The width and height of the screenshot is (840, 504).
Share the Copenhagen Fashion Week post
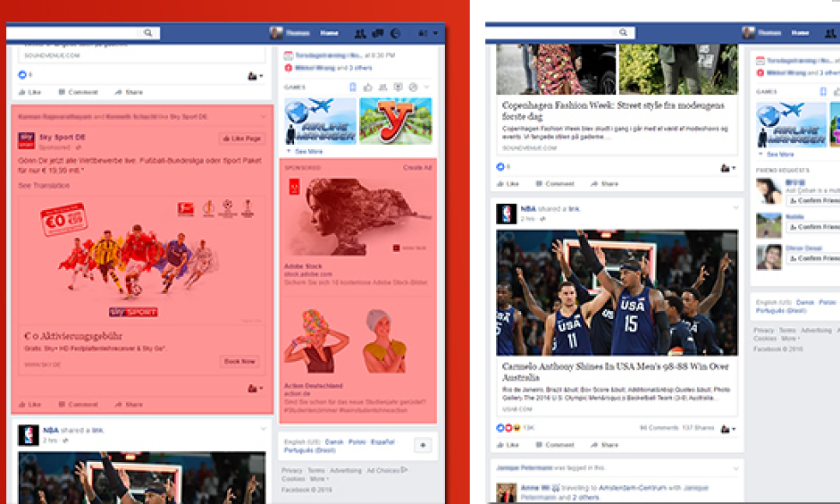tap(604, 183)
